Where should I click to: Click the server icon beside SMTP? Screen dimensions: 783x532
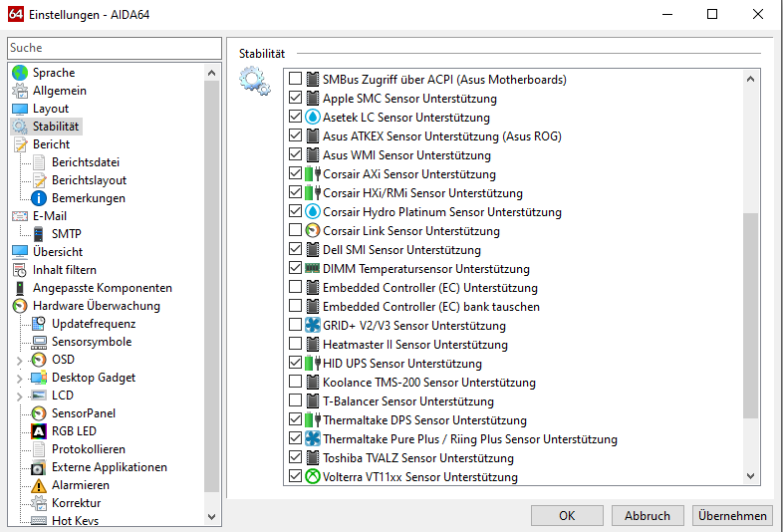pos(39,234)
